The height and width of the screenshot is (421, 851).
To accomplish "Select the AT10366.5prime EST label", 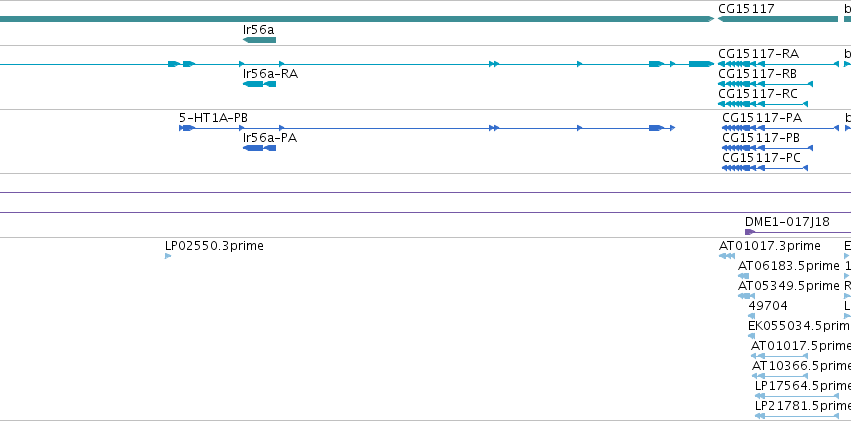I will (802, 366).
